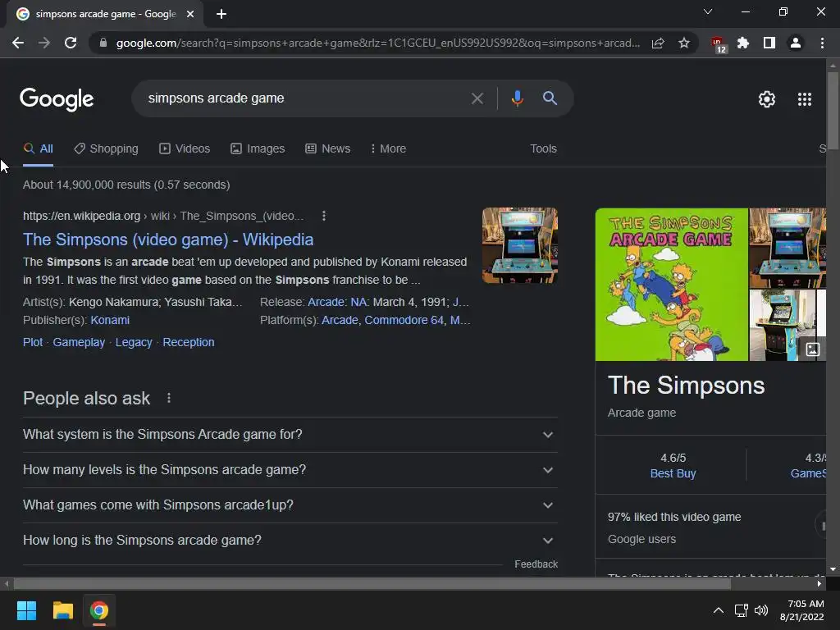
Task: Switch to the Images tab
Action: [x=257, y=149]
